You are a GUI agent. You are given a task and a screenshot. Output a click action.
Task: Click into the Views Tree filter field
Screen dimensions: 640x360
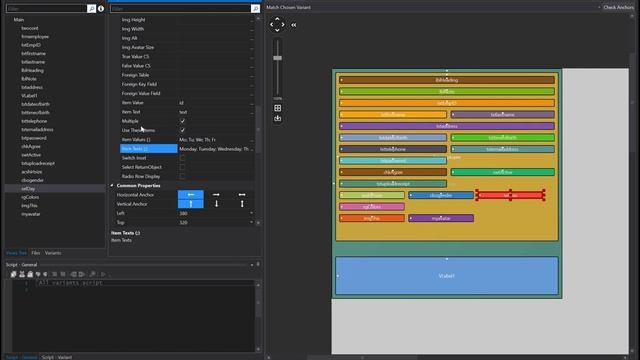47,8
